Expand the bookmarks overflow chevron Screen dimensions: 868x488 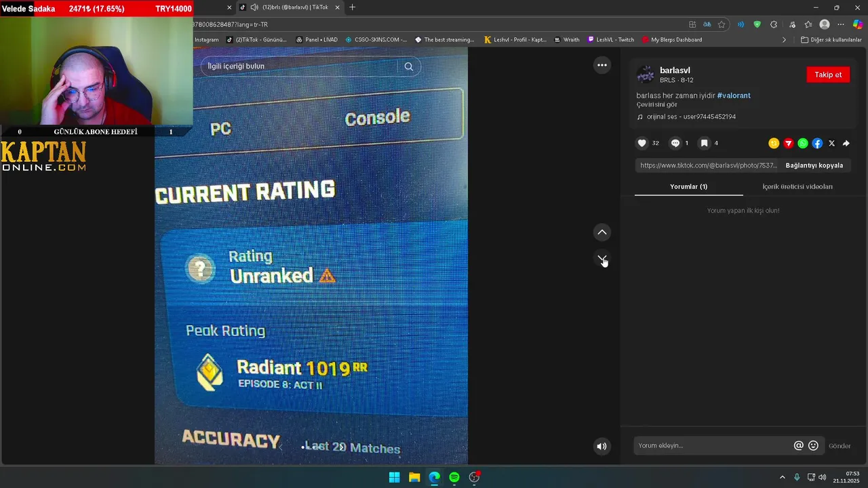click(x=784, y=40)
